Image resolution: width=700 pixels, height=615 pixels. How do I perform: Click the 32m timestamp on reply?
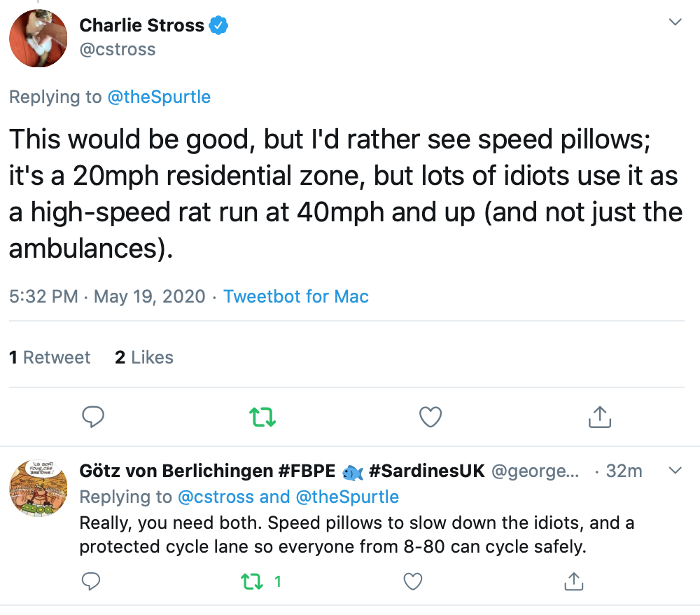pyautogui.click(x=624, y=471)
